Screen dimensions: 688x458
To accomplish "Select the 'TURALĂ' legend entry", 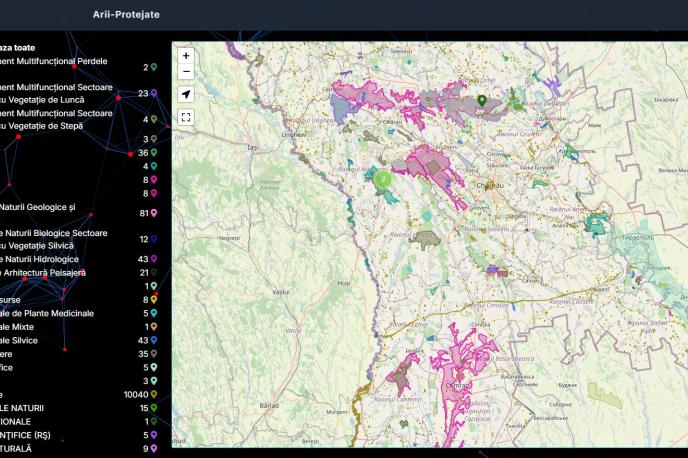I will tap(16, 449).
